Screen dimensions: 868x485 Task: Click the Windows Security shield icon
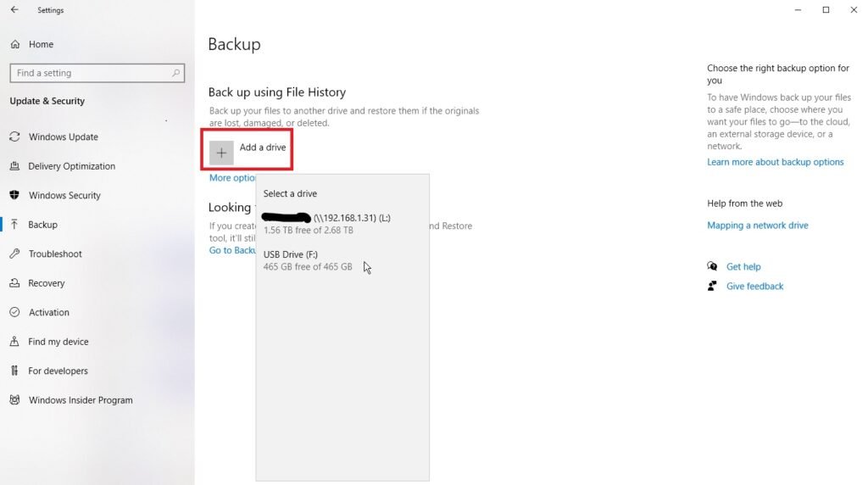pyautogui.click(x=15, y=195)
